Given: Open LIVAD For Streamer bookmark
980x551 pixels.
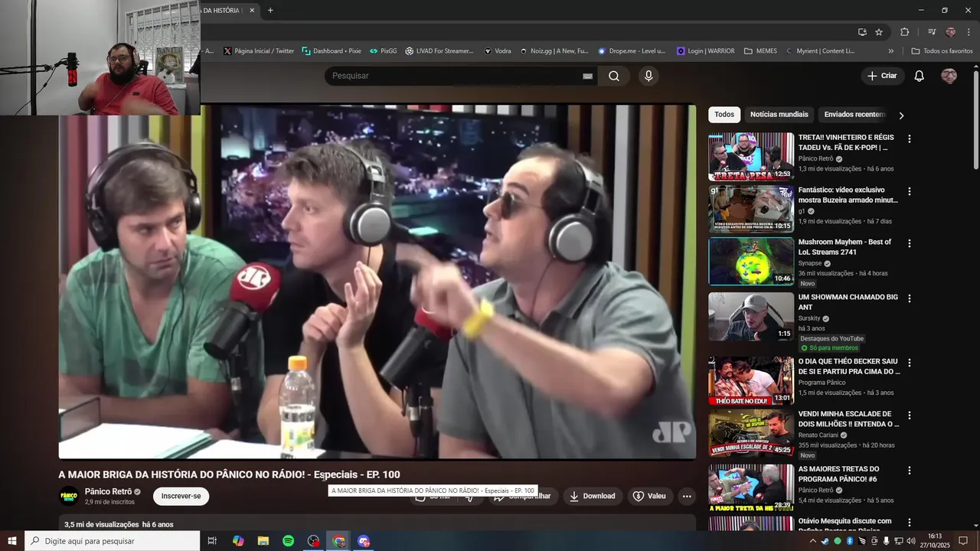Looking at the screenshot, I should pos(439,51).
